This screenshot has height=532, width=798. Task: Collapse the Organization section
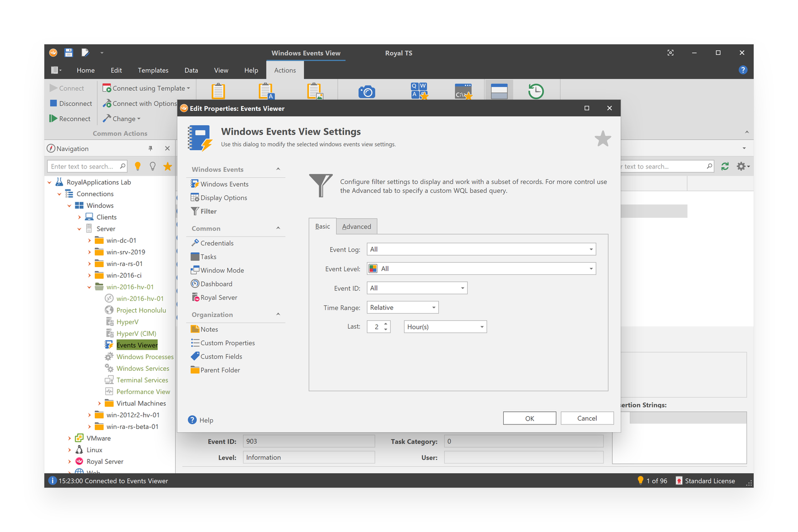pyautogui.click(x=278, y=315)
